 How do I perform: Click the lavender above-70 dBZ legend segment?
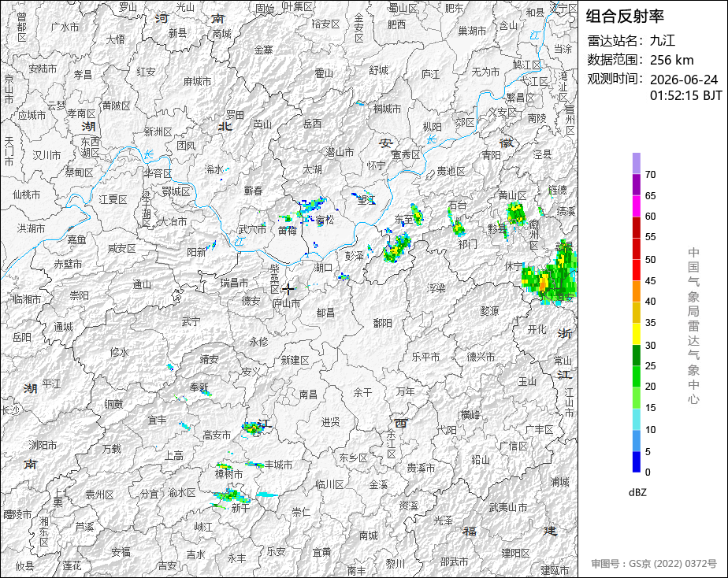point(636,163)
